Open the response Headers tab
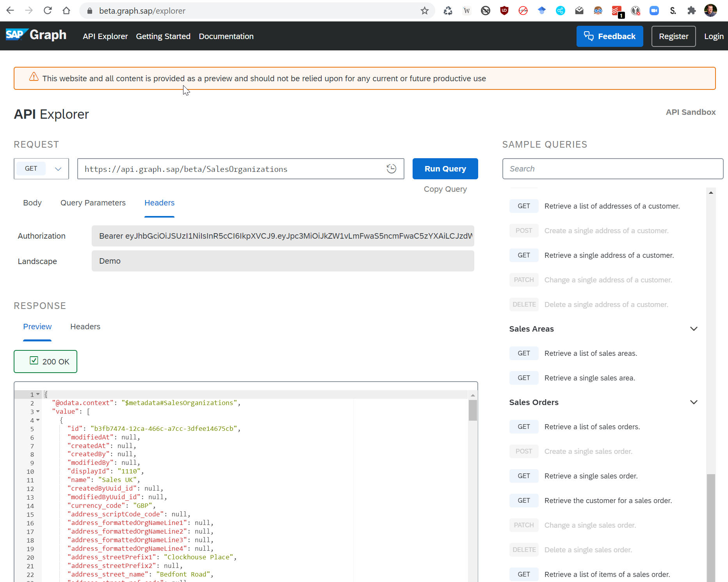This screenshot has width=728, height=582. (85, 327)
